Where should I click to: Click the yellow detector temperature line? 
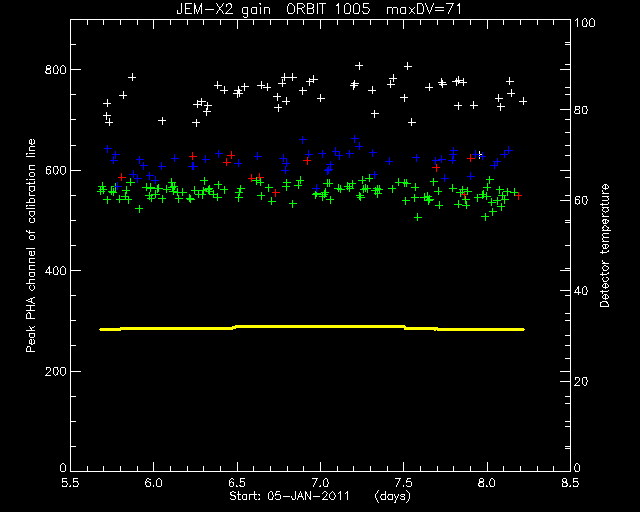(x=312, y=327)
